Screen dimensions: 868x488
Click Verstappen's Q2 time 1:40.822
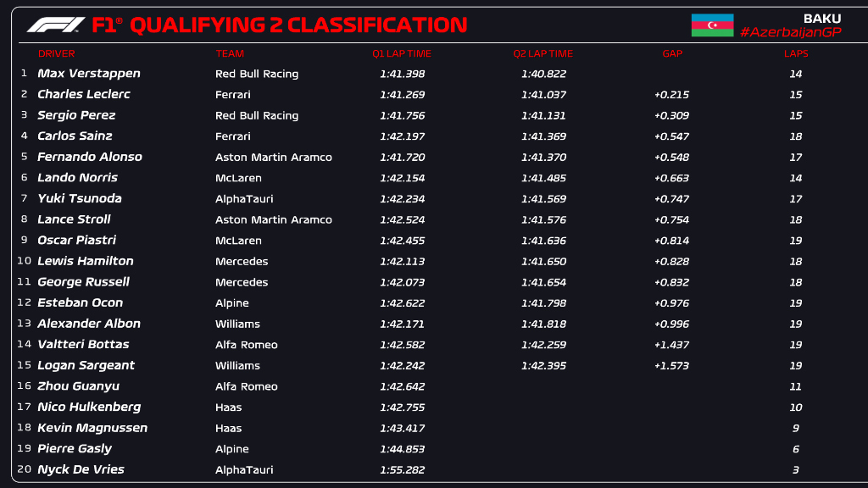click(x=543, y=74)
